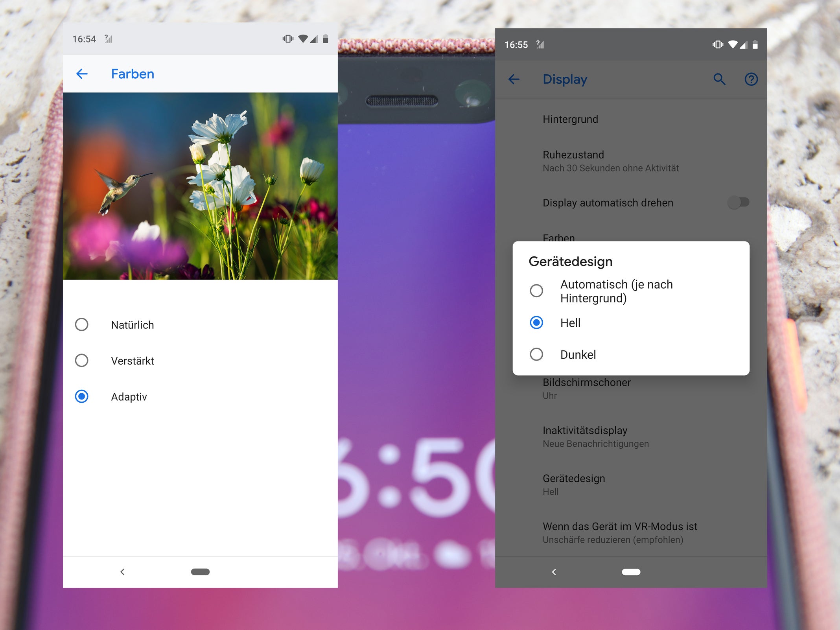Tap navigation back chevron on Farben screen

tap(122, 572)
